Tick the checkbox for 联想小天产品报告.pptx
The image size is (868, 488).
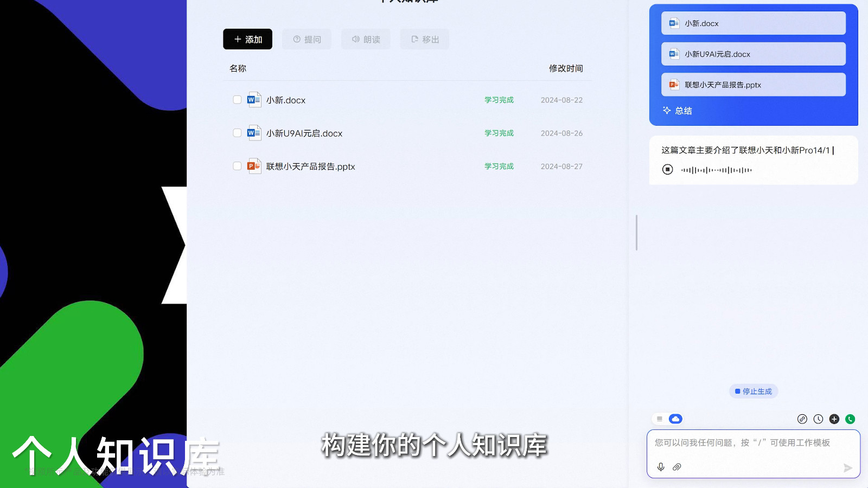[x=237, y=166]
